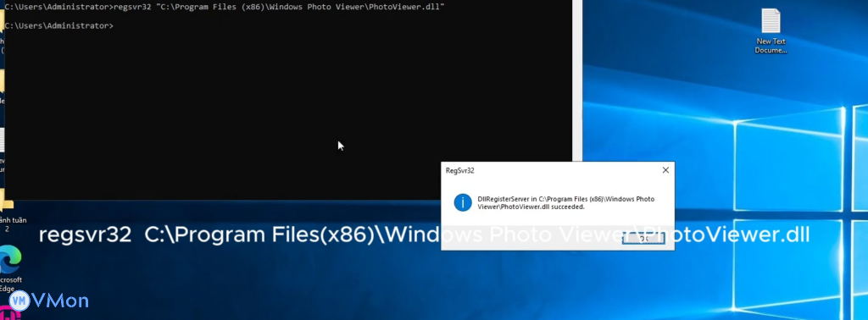Image resolution: width=868 pixels, height=320 pixels.
Task: Click the regsvr32 command line in Command Prompt
Action: click(224, 7)
